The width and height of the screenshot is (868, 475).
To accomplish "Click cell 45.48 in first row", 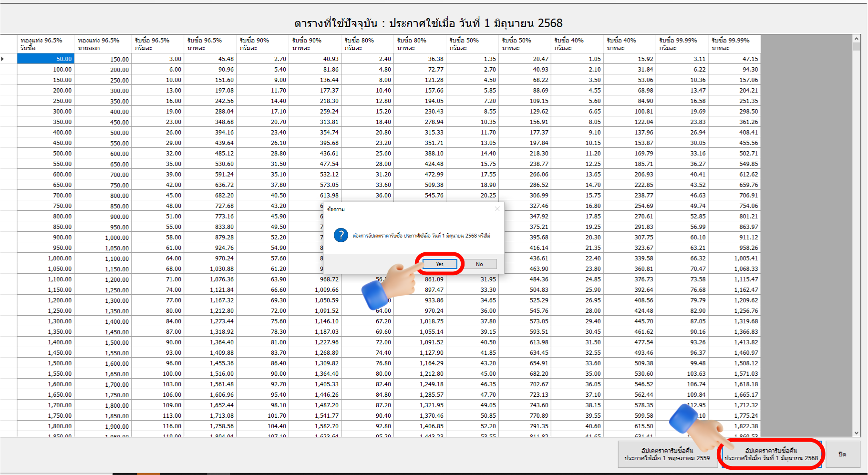I will [x=210, y=59].
